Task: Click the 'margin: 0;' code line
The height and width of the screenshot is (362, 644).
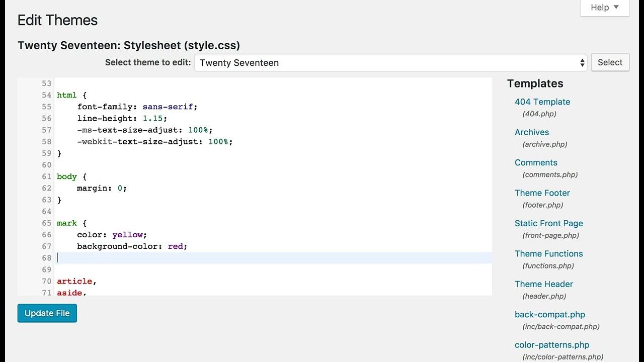Action: [x=102, y=188]
